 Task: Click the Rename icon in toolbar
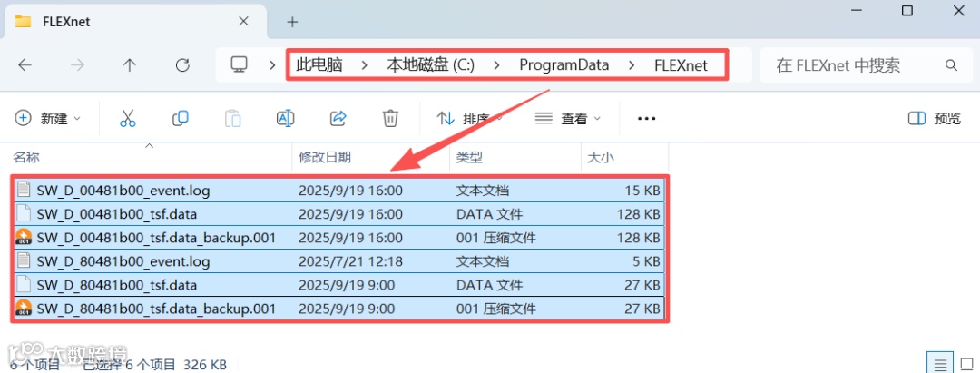pyautogui.click(x=285, y=118)
